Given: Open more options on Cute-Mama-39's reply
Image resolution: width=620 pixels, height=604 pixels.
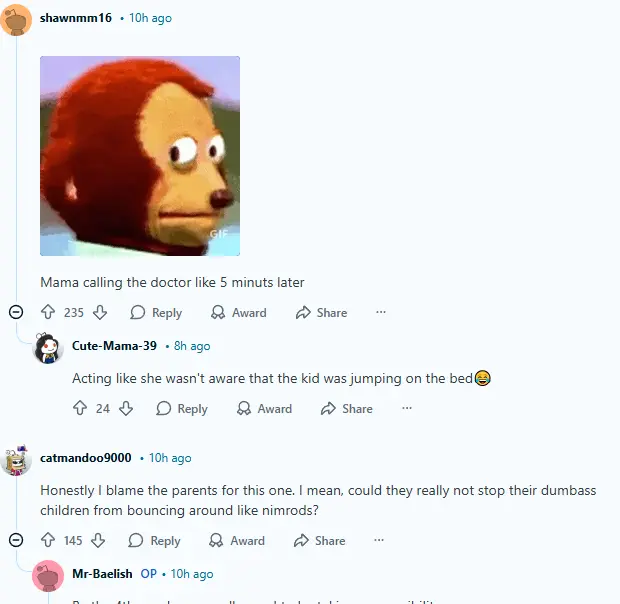Looking at the screenshot, I should tap(407, 408).
